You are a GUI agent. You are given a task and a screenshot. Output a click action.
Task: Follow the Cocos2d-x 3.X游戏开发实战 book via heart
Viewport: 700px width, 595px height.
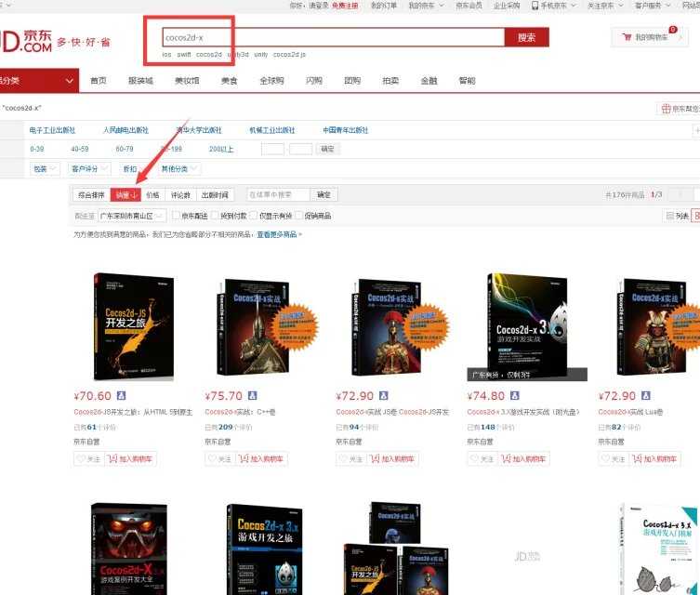click(x=482, y=459)
